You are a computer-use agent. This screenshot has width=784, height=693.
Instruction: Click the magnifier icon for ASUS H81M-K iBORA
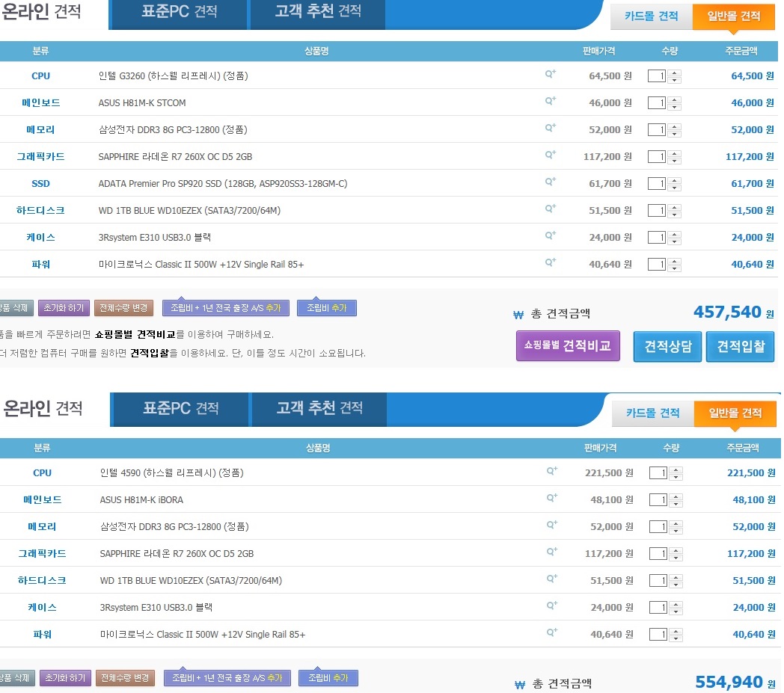click(551, 498)
